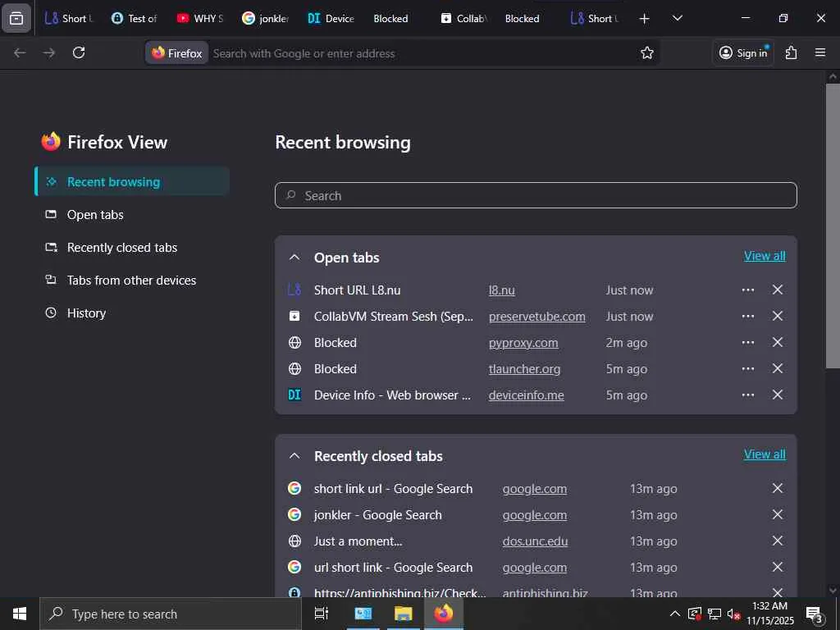Add a new tab

coord(645,19)
